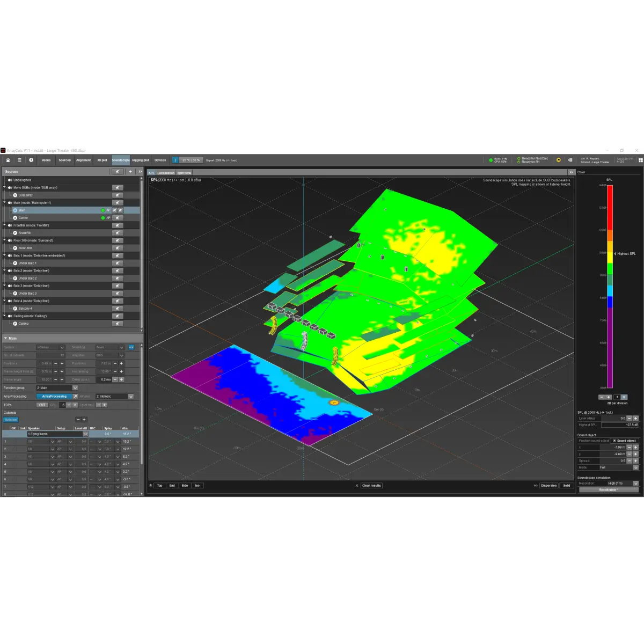Open the Localization tab
Viewport: 644px width, 644px height.
166,173
